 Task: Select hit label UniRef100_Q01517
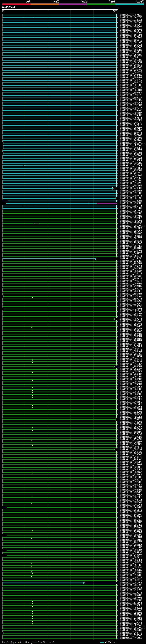pyautogui.click(x=131, y=87)
